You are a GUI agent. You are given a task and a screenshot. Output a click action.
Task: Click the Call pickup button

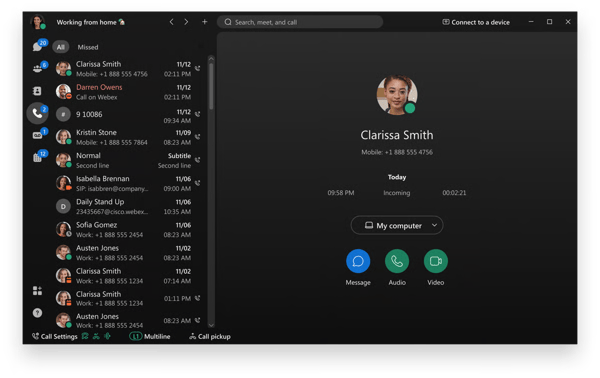[210, 336]
